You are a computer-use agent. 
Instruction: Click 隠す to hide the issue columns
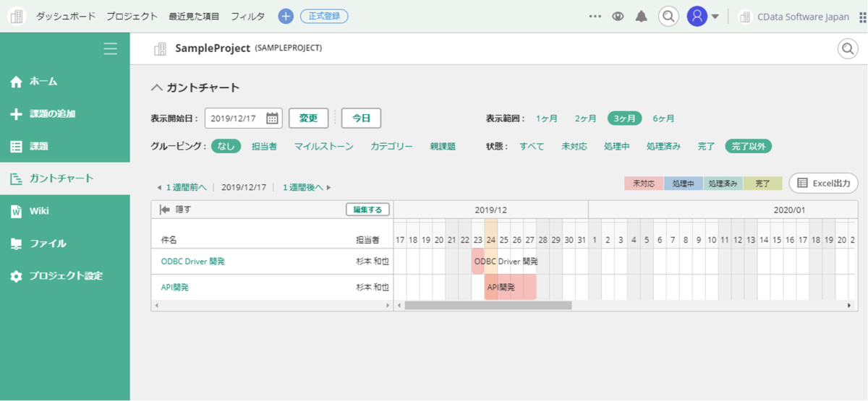click(176, 210)
